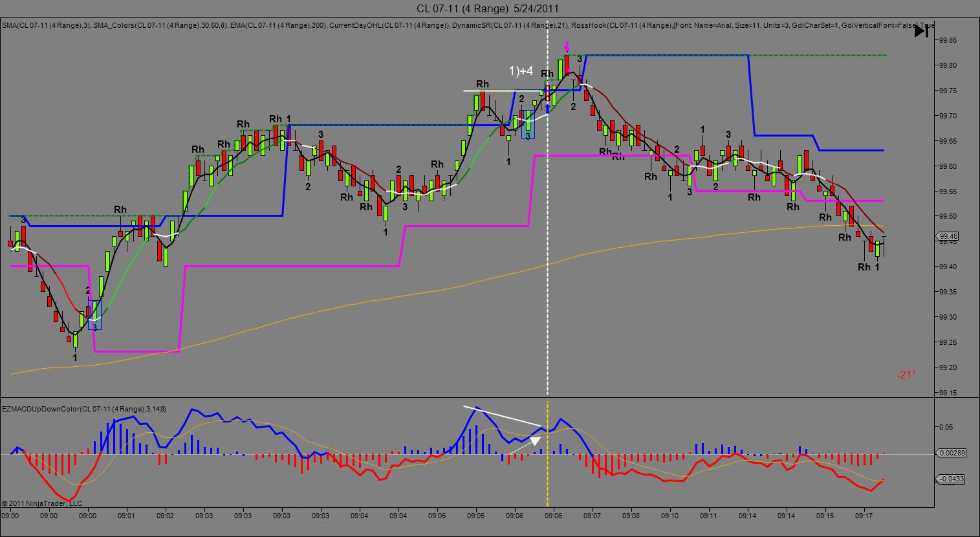Select the EZMACDUpDownColor panel label
This screenshot has height=537, width=980.
[x=84, y=409]
